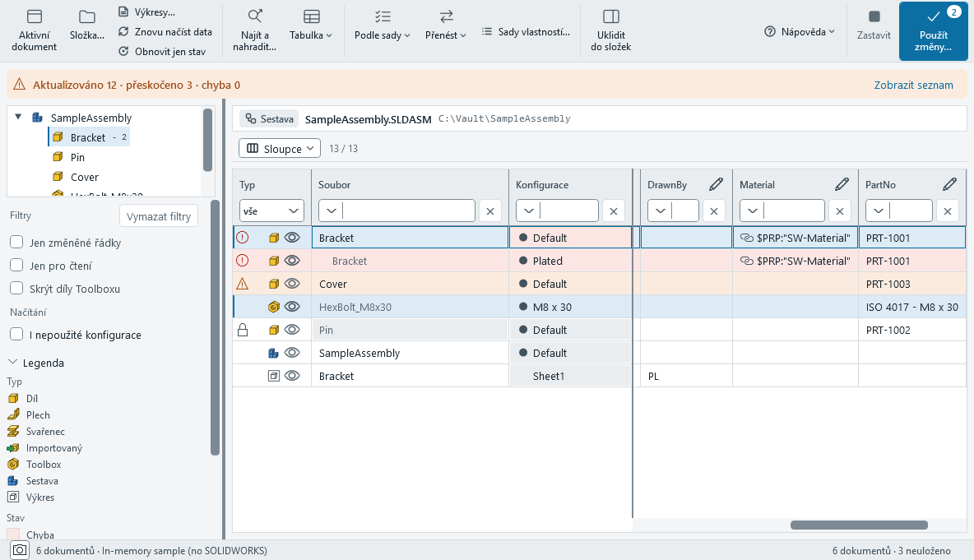Screen dimensions: 974x560
Task: Click the lock icon on Pin row
Action: pyautogui.click(x=243, y=330)
